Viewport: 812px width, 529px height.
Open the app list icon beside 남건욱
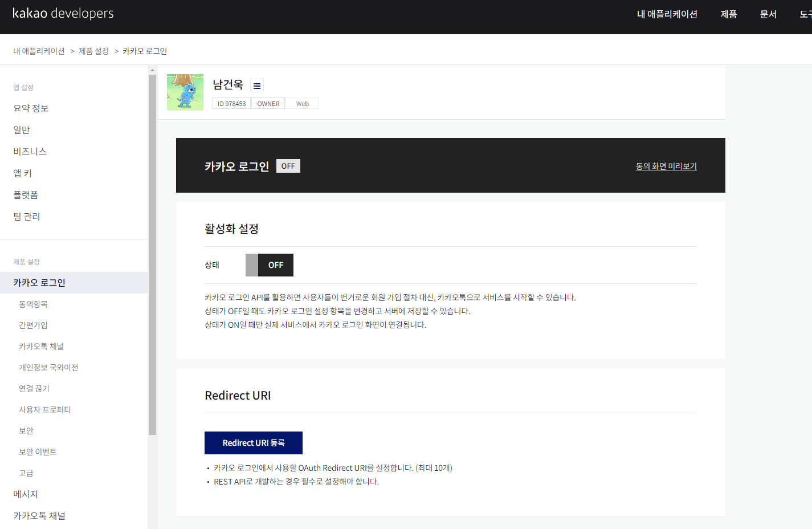(x=257, y=86)
